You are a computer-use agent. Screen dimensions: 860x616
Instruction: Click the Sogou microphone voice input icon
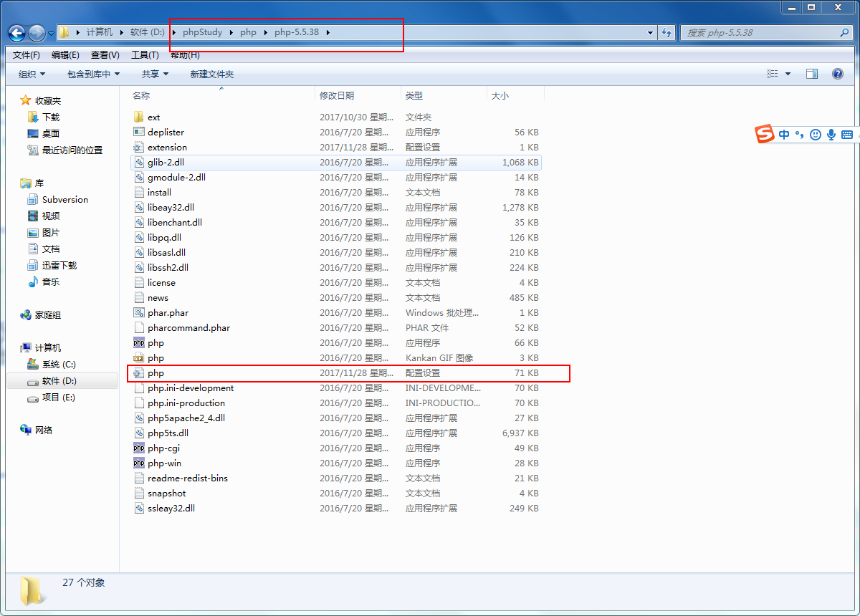[831, 134]
